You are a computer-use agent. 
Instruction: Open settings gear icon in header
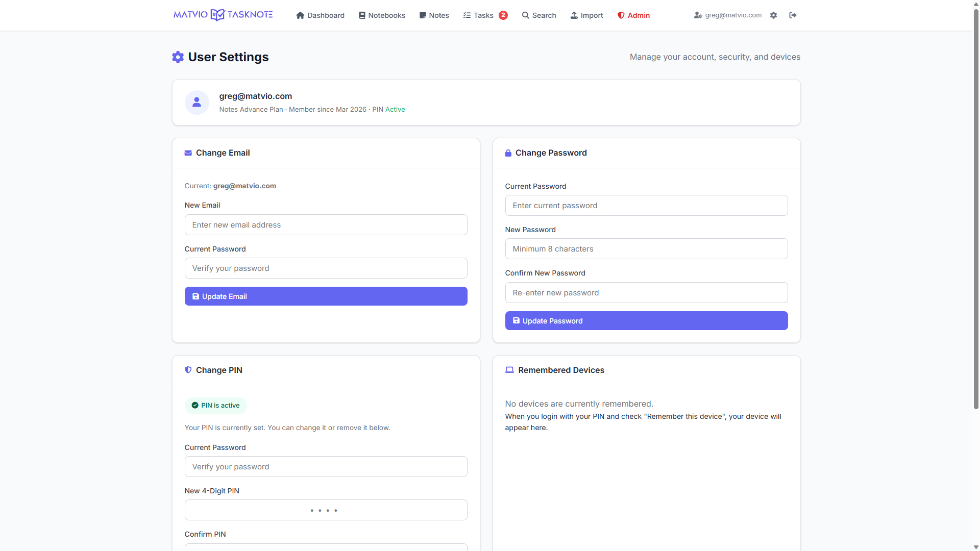click(x=773, y=15)
